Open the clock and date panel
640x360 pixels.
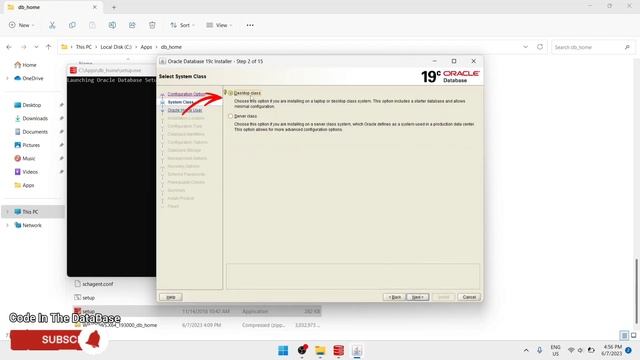coord(612,350)
